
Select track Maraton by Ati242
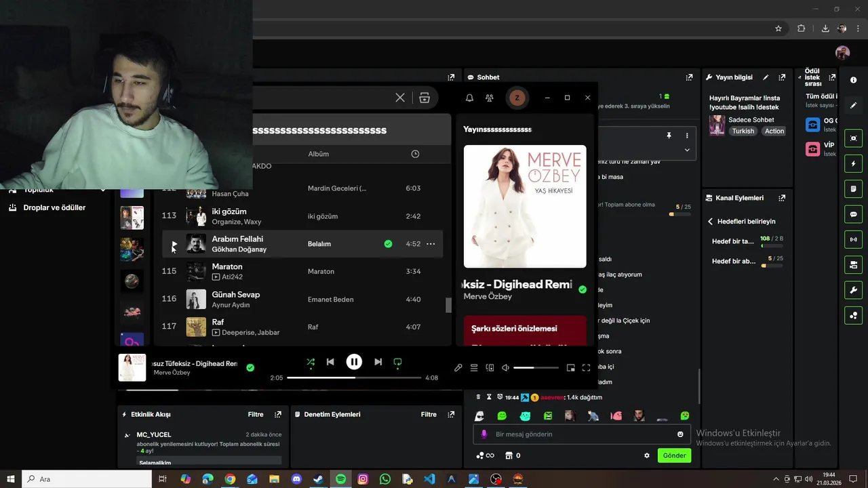click(302, 271)
